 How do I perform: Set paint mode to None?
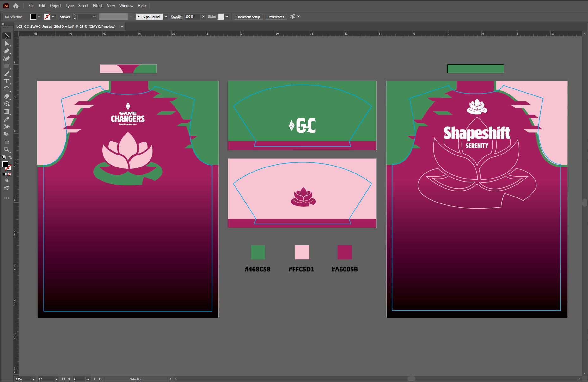point(9,174)
